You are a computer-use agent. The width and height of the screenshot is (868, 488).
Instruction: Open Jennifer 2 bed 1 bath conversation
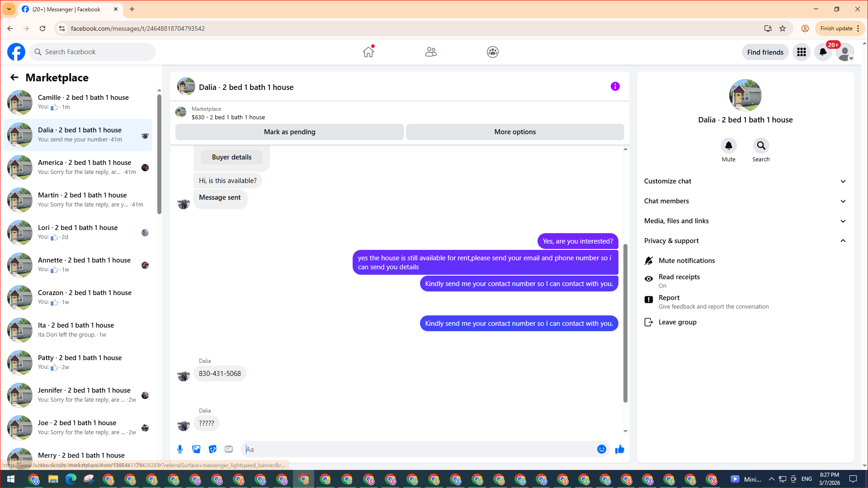78,395
